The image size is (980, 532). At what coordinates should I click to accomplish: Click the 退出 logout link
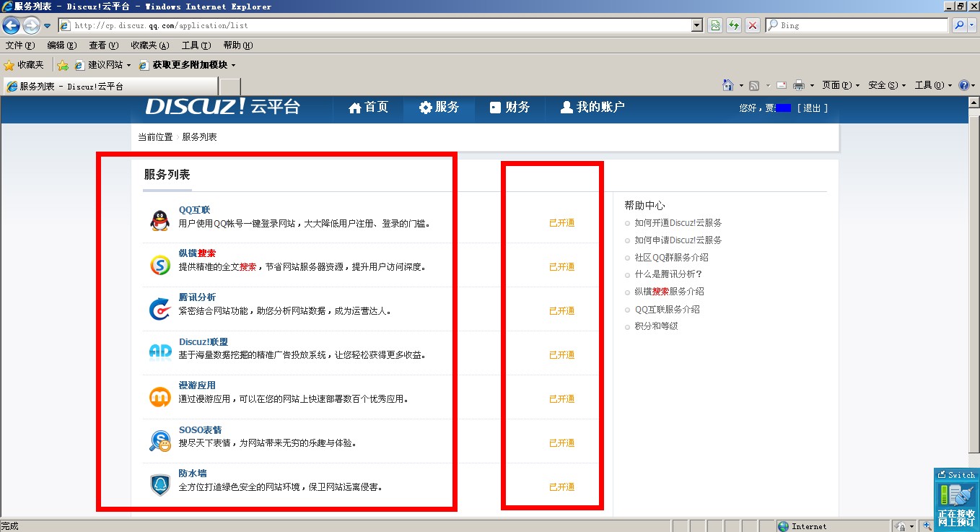[812, 108]
